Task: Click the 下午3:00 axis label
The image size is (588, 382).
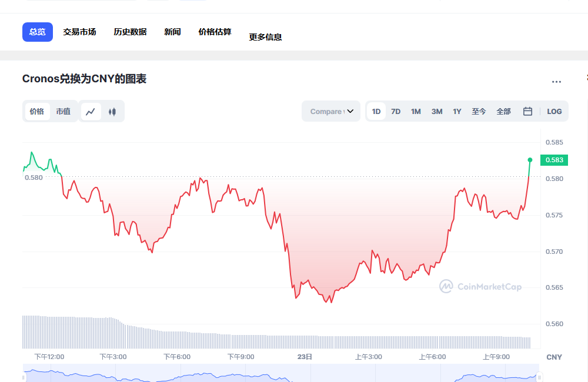Action: 113,357
